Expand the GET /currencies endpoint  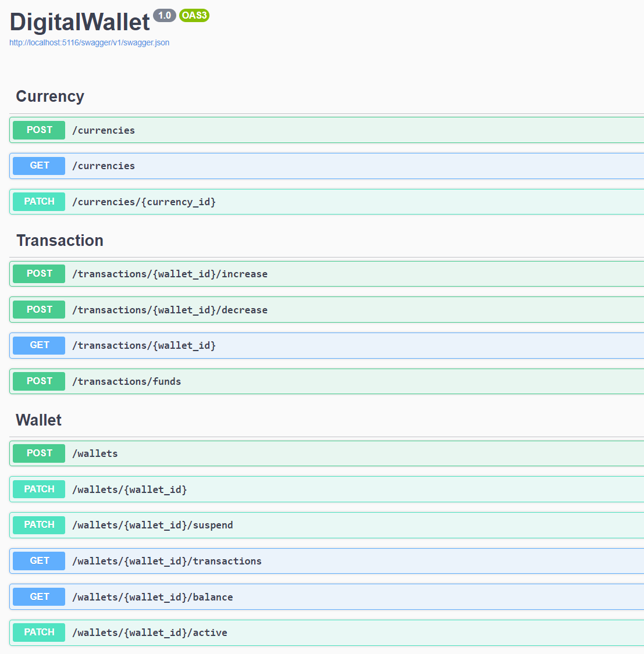(x=326, y=166)
